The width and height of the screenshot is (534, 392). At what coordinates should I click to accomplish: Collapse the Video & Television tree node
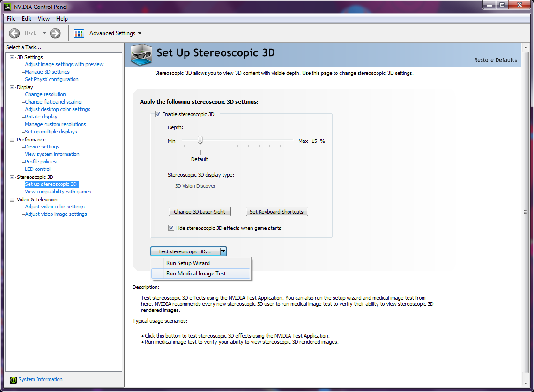click(x=12, y=200)
